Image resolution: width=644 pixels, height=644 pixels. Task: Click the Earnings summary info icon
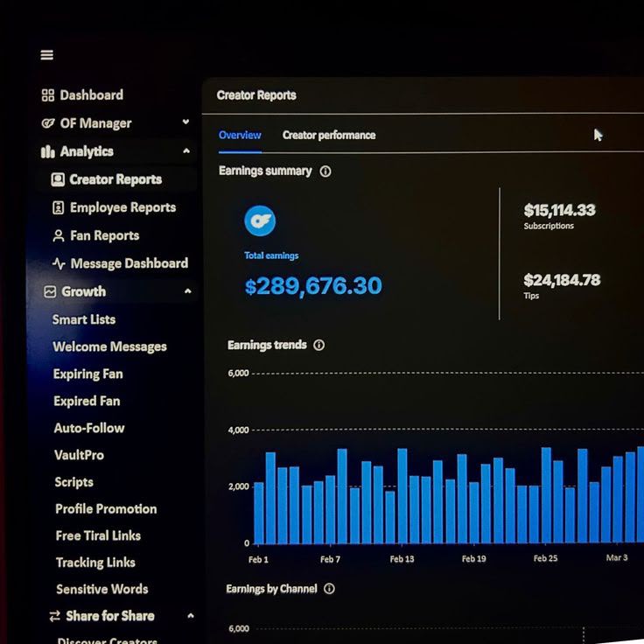[325, 171]
